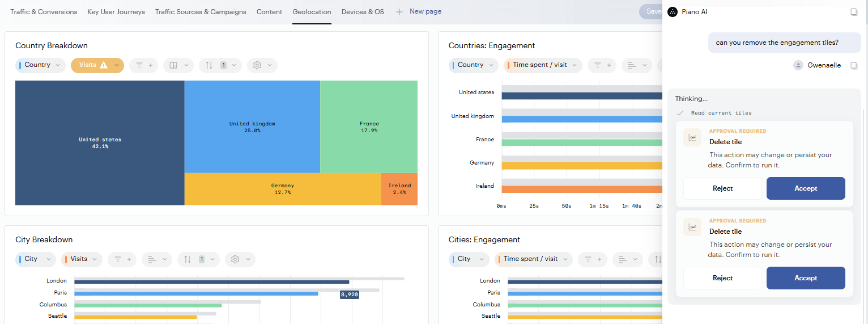Viewport: 868px width, 324px height.
Task: Click the United states bar in Countries: Engagement
Action: pyautogui.click(x=582, y=96)
